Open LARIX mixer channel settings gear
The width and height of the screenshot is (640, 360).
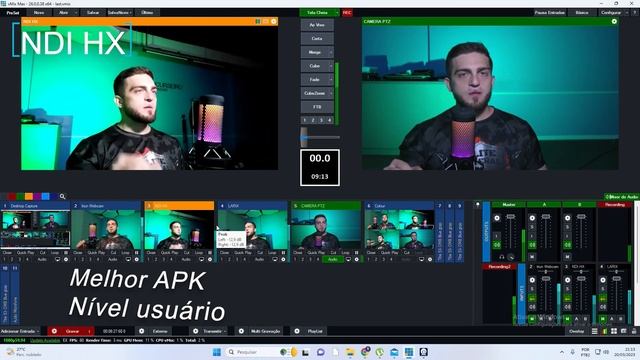(603, 280)
